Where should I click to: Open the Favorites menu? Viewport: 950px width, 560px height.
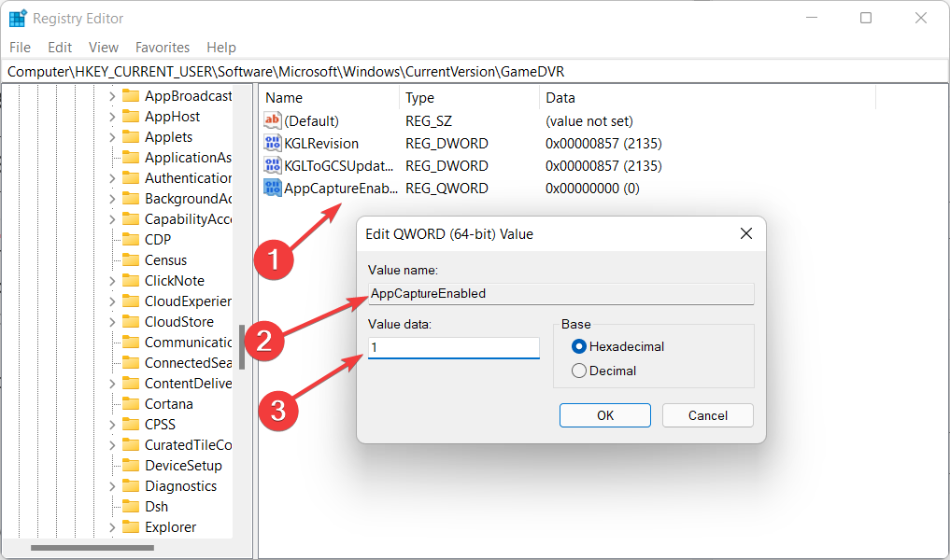pos(163,48)
